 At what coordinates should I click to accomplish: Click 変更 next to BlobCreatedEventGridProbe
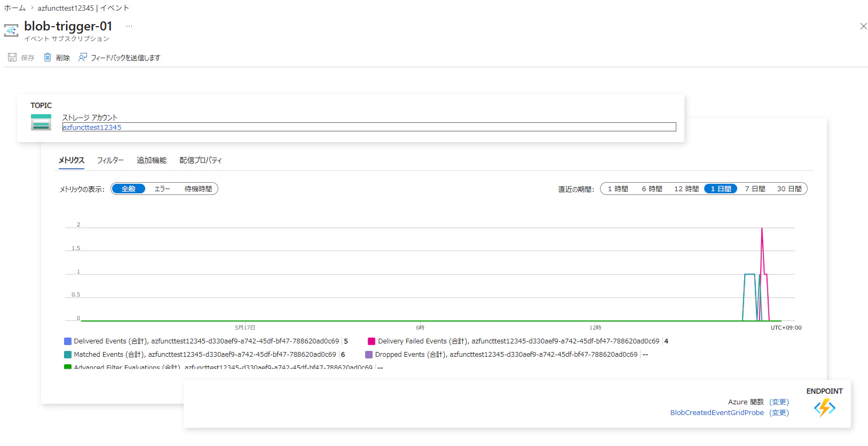(x=779, y=413)
